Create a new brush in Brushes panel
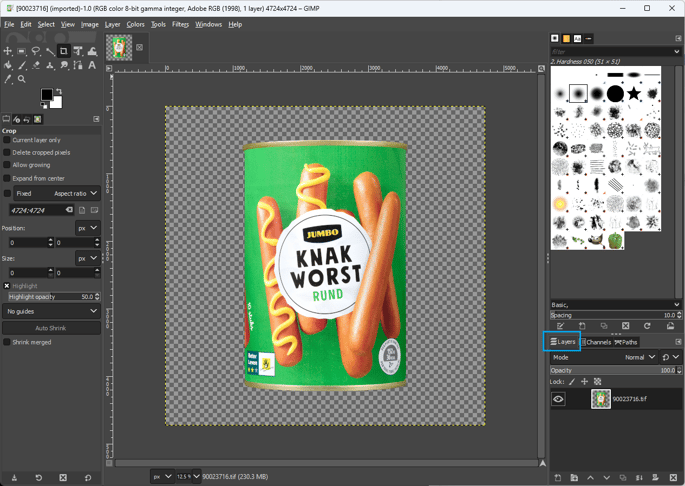Screen dimensions: 685x486 point(582,326)
